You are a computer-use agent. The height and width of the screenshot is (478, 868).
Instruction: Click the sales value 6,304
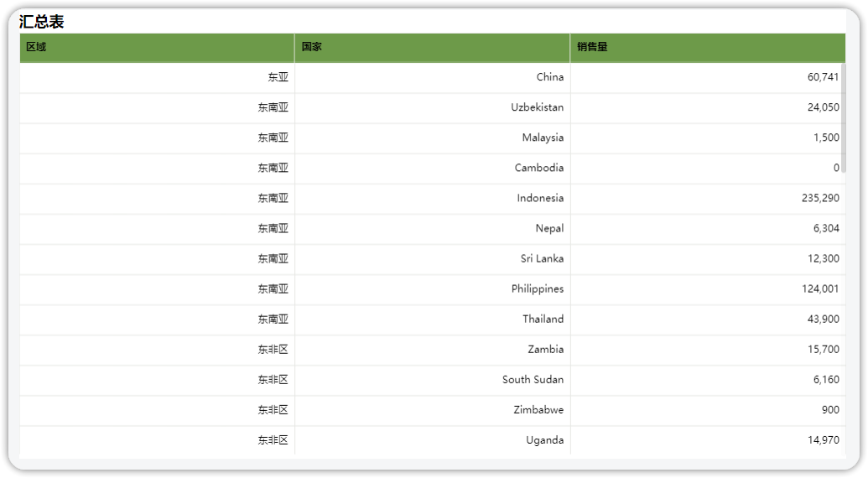[x=826, y=228]
